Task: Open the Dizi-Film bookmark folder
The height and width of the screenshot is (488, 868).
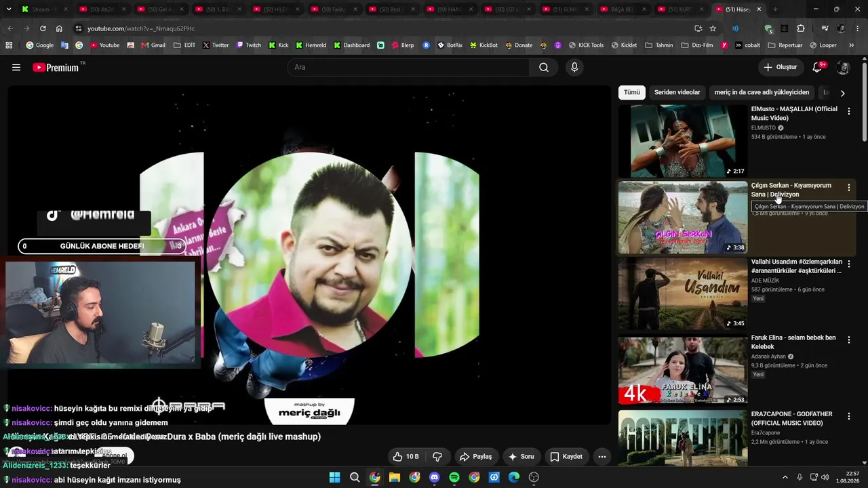Action: [697, 45]
